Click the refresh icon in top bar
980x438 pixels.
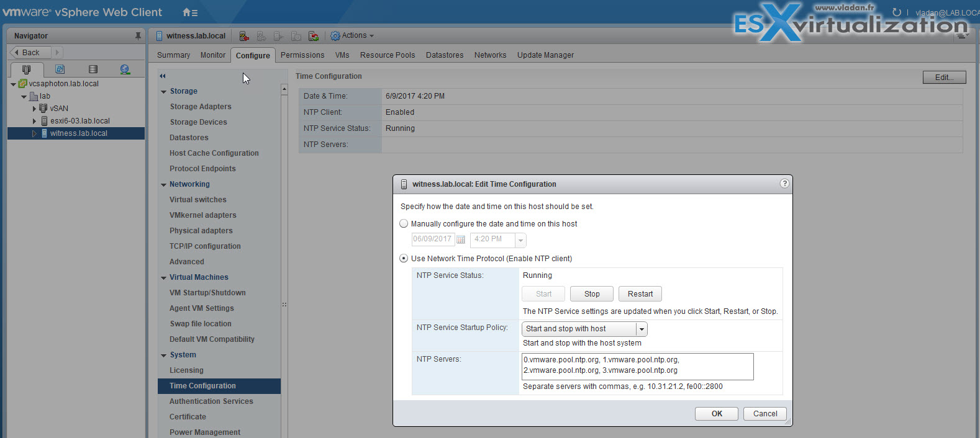896,12
